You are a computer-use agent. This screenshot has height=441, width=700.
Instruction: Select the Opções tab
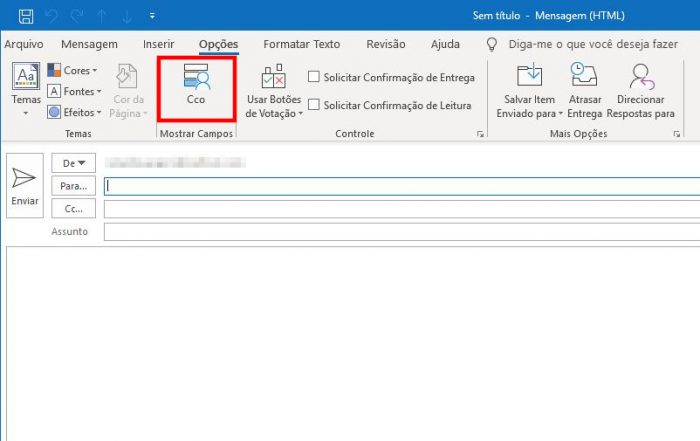pyautogui.click(x=218, y=44)
